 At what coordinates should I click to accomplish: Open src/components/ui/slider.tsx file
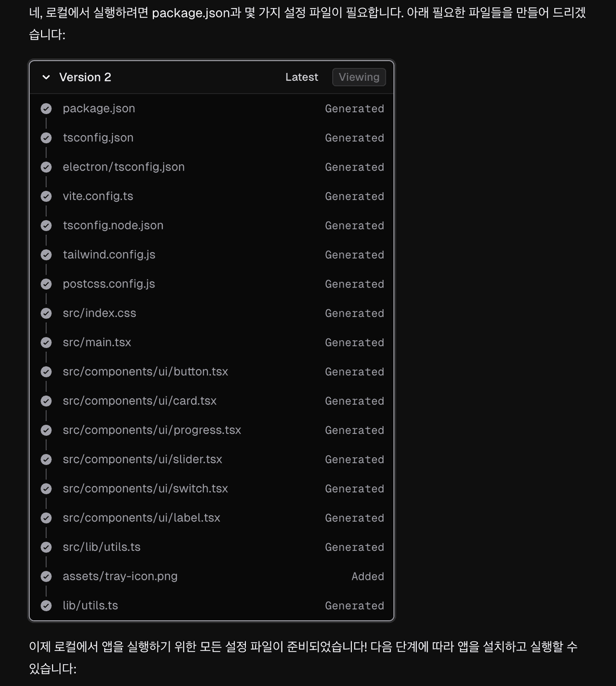143,460
